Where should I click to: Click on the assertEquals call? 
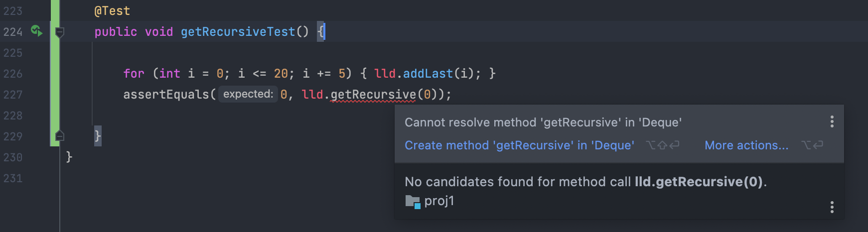[x=166, y=95]
